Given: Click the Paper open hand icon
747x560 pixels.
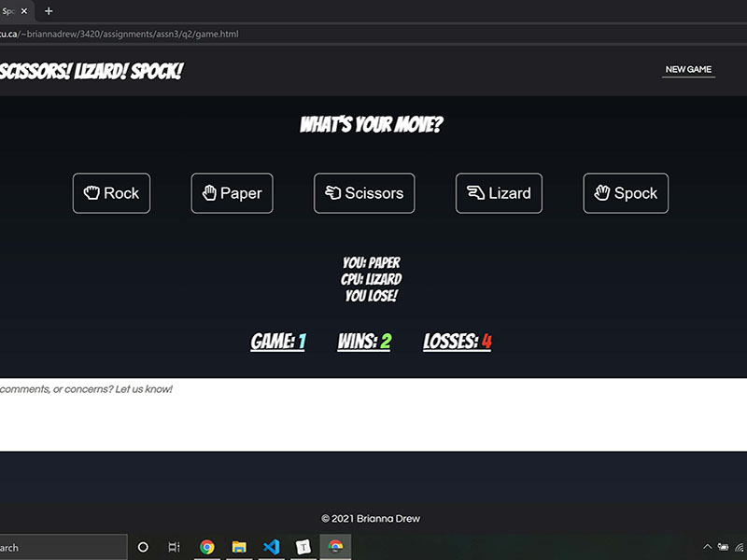Looking at the screenshot, I should (210, 193).
